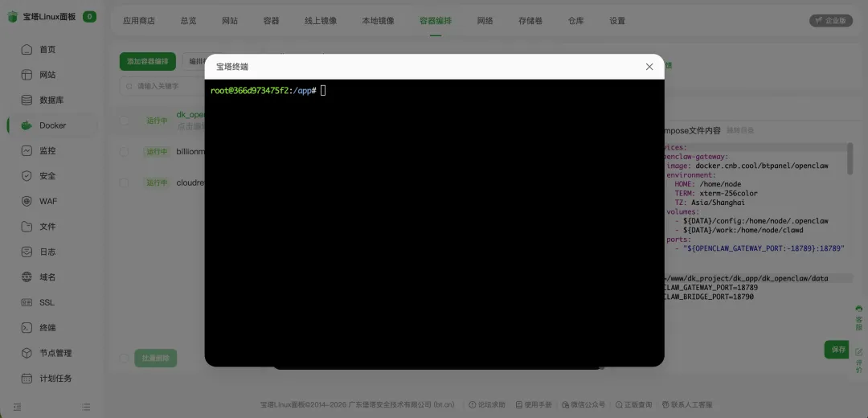This screenshot has width=868, height=418.
Task: Switch to the 本地镜像 tab
Action: tap(378, 21)
